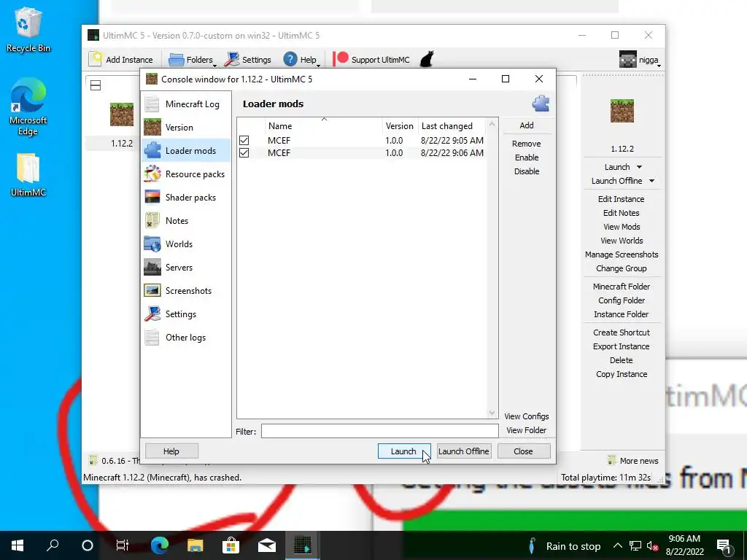Click Launch button in console window
The image size is (747, 560).
tap(404, 451)
